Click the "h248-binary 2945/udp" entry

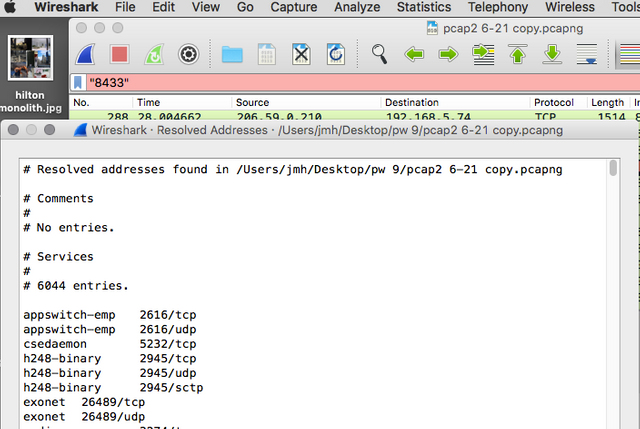[x=110, y=373]
